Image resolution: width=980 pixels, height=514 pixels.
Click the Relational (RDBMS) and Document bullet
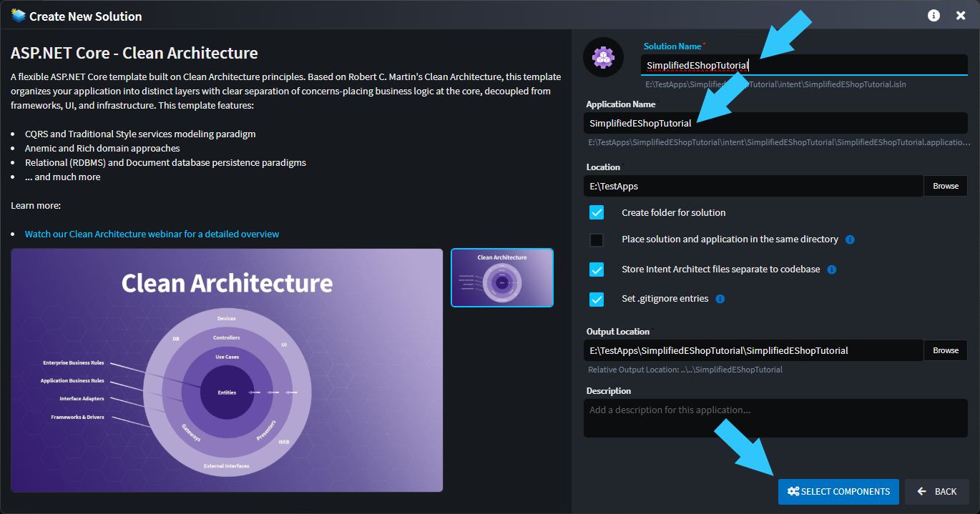pos(165,162)
